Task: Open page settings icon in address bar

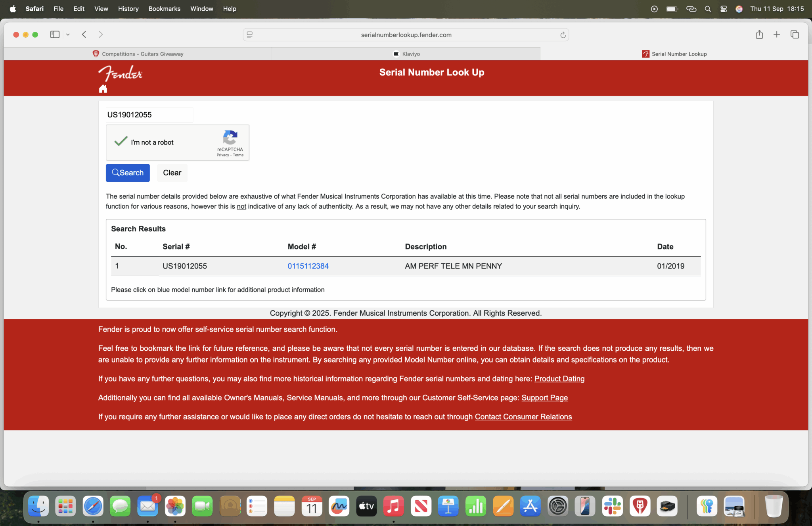Action: tap(250, 35)
